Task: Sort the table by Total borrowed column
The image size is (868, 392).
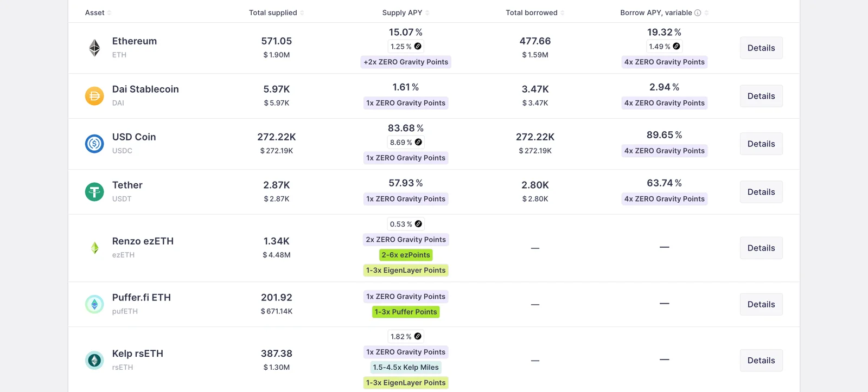Action: [x=535, y=12]
